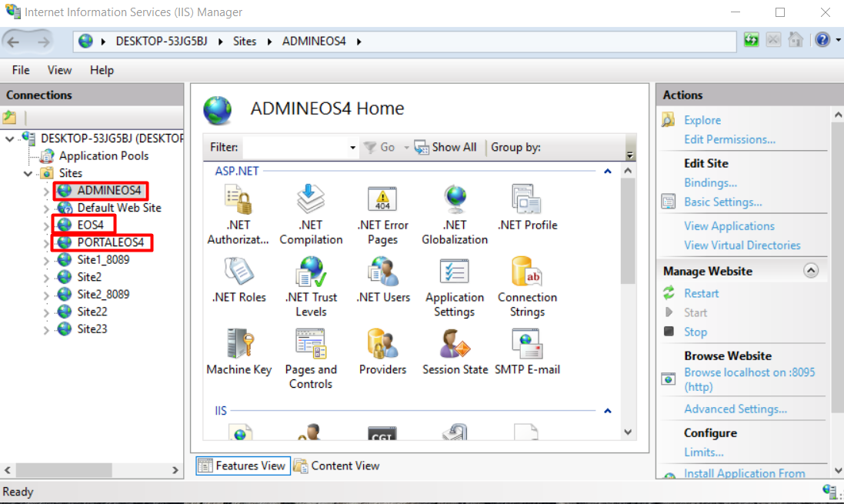This screenshot has height=504, width=844.
Task: Expand the PORTALEOS4 site node
Action: tap(46, 243)
